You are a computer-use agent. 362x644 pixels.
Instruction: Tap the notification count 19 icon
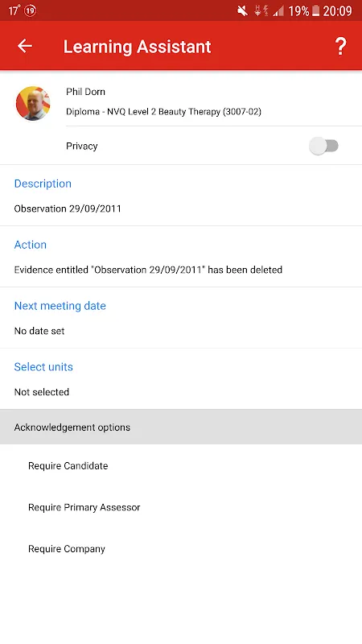pyautogui.click(x=31, y=10)
